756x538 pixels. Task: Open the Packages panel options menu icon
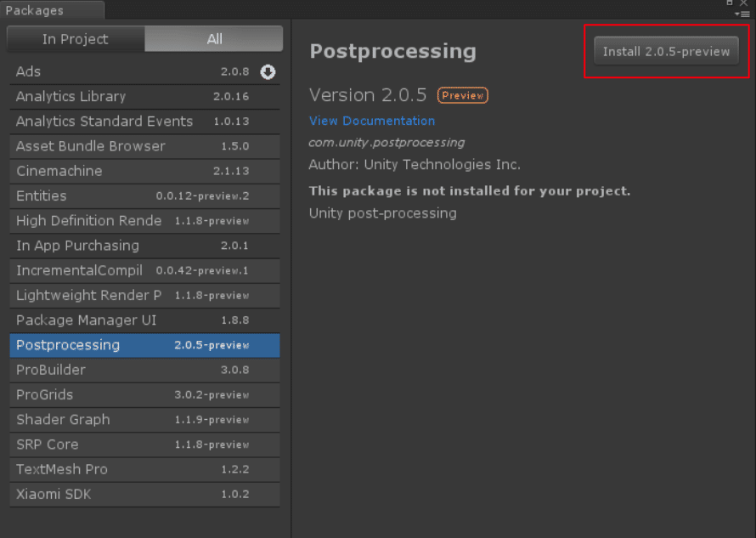743,14
